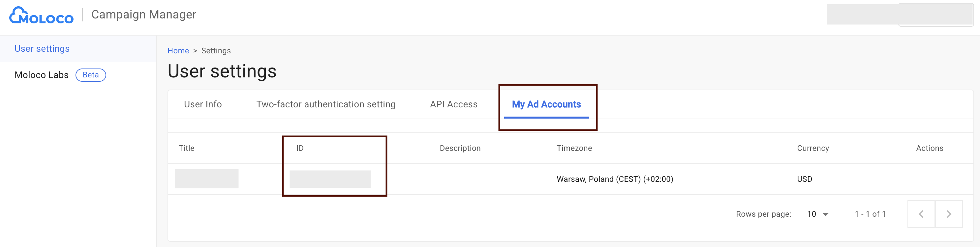The image size is (980, 247).
Task: Switch to the User Info tab
Action: point(202,104)
